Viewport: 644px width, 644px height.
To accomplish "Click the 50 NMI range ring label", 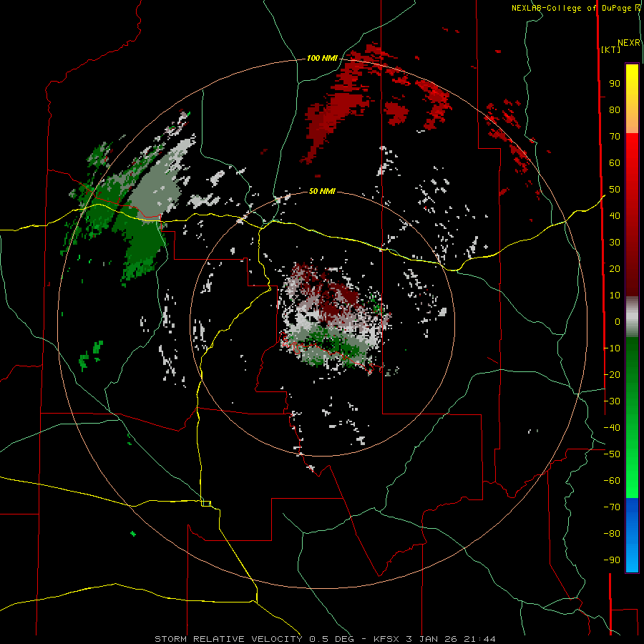I will pyautogui.click(x=322, y=191).
